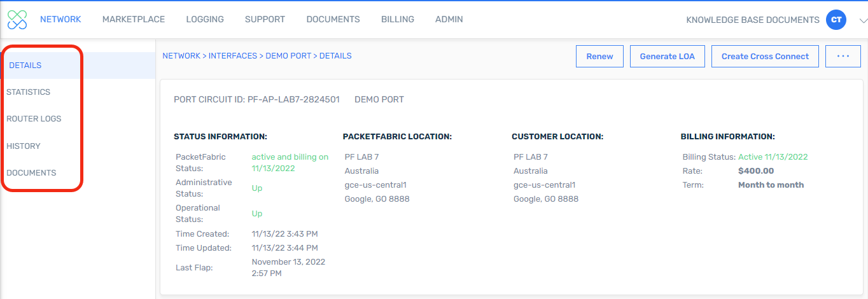This screenshot has height=299, width=868.
Task: Select the Statistics sidebar tab
Action: tap(29, 92)
